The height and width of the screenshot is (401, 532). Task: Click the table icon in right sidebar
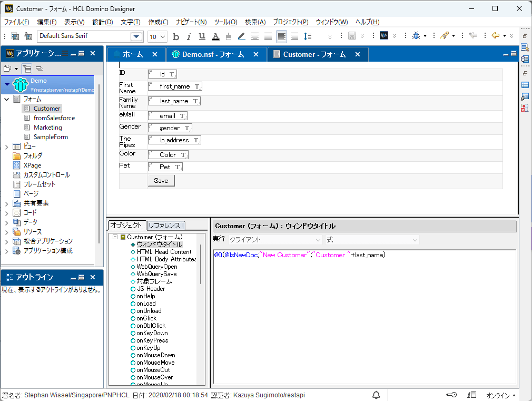pos(525,85)
